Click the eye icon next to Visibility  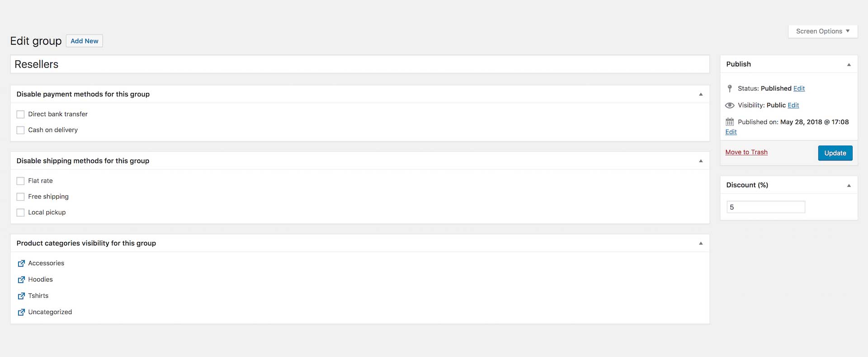[x=730, y=105]
